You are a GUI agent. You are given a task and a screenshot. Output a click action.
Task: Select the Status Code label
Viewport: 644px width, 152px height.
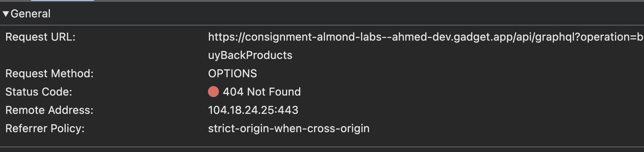coord(39,92)
